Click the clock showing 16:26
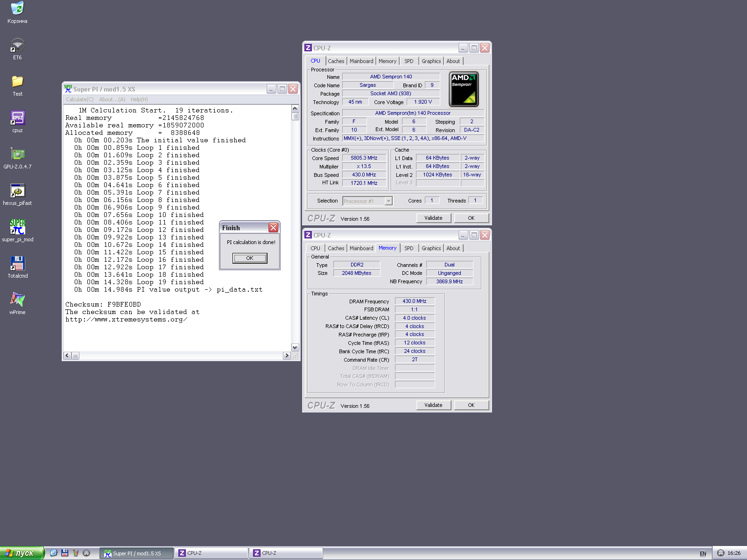The image size is (747, 560). click(x=734, y=553)
